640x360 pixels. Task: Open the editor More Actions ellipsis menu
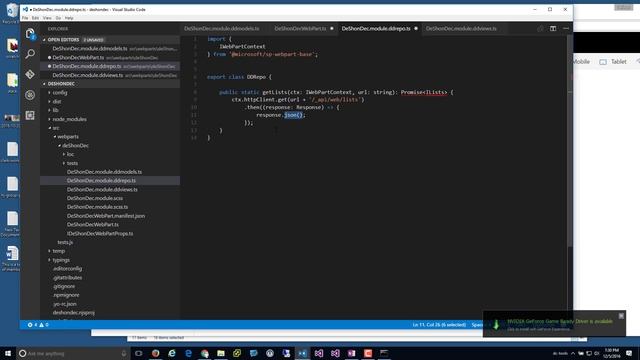click(x=566, y=29)
